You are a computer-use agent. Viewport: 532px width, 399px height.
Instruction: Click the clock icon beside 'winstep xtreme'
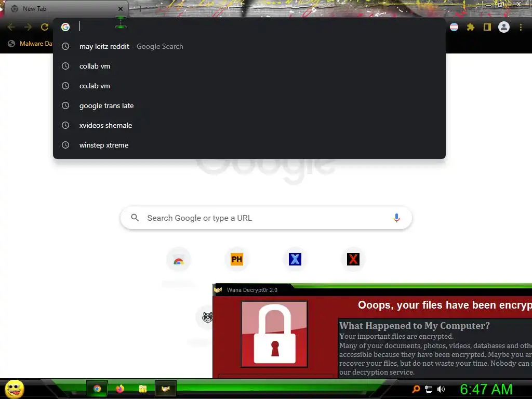65,145
